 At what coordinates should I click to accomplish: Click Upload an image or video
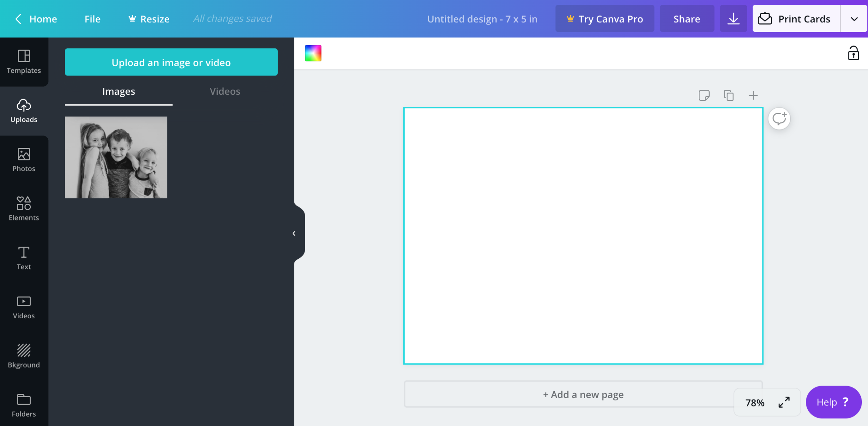click(171, 62)
